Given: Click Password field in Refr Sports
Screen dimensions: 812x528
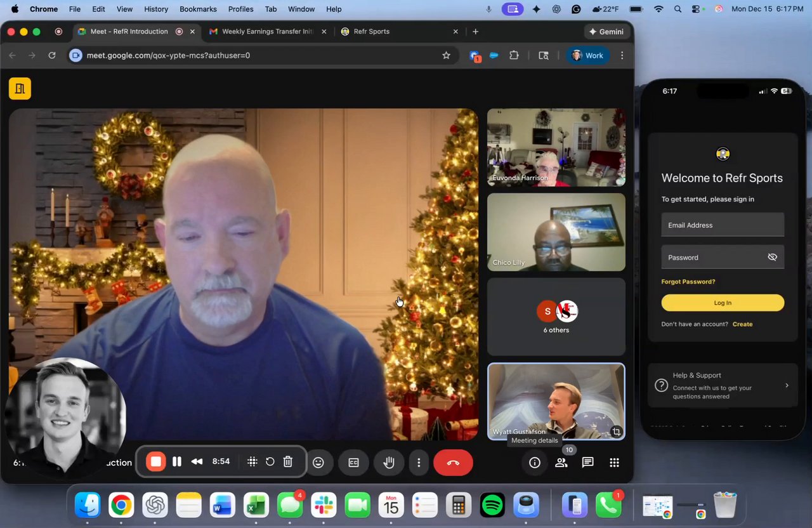Looking at the screenshot, I should [x=723, y=257].
